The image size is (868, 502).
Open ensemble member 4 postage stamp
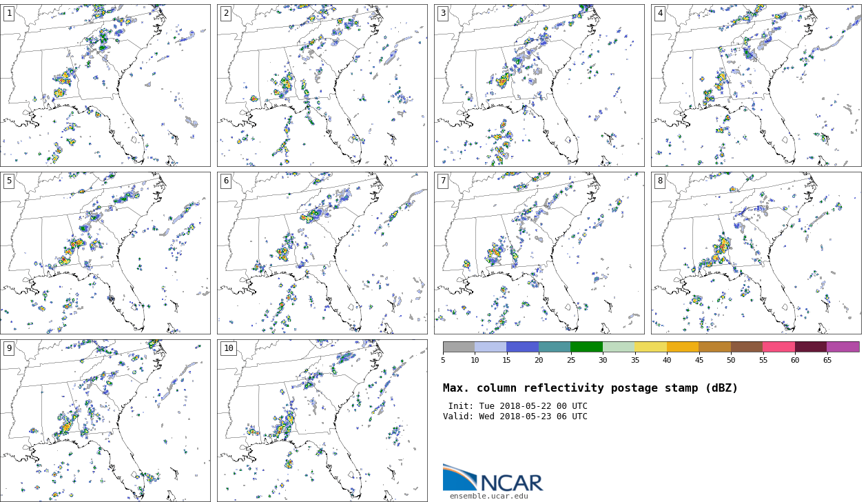pyautogui.click(x=756, y=86)
